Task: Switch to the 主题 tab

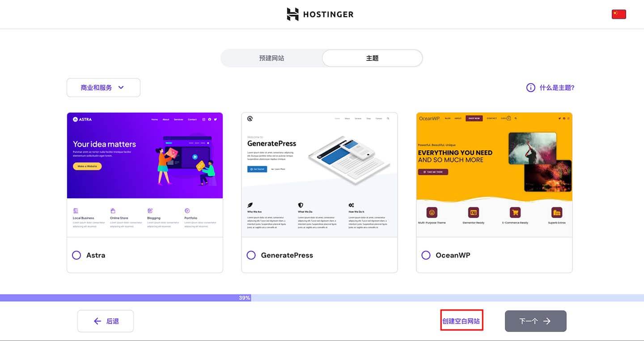Action: [372, 58]
